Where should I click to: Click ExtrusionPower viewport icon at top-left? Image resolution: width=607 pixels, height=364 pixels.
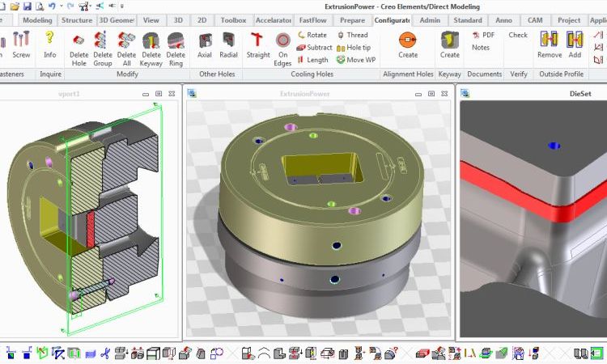point(192,93)
